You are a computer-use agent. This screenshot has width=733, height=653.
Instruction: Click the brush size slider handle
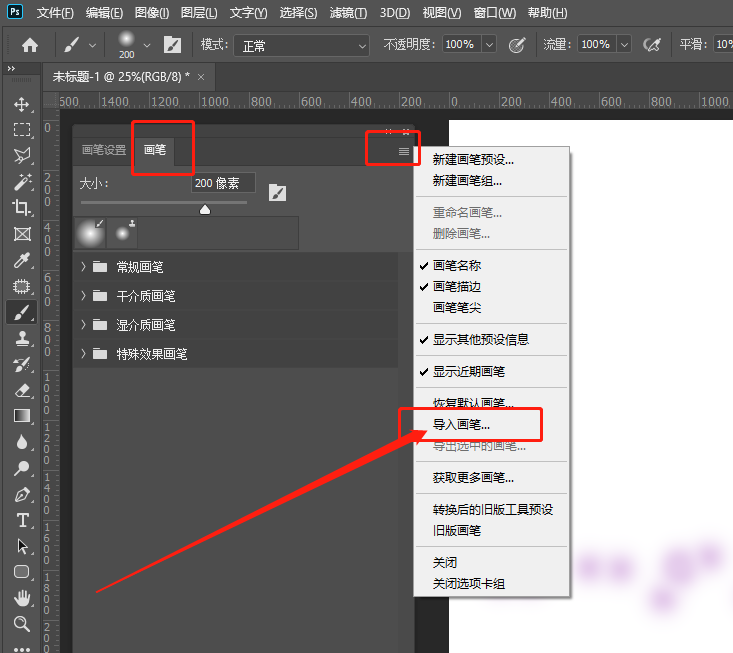point(205,209)
